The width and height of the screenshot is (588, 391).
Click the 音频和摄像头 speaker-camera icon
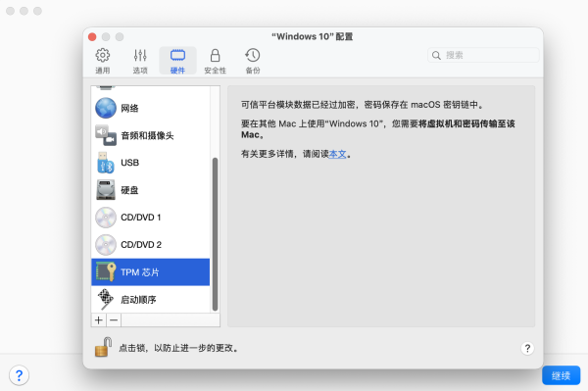point(106,135)
